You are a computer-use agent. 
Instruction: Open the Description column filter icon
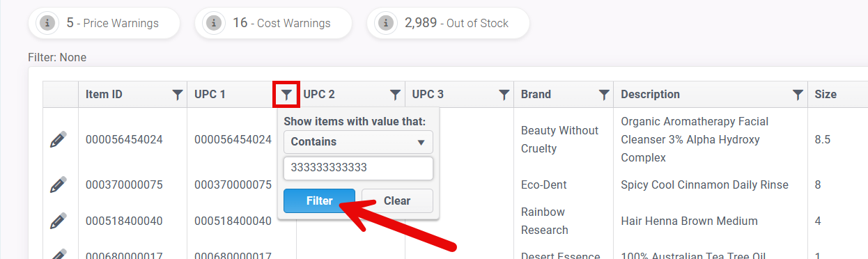798,95
